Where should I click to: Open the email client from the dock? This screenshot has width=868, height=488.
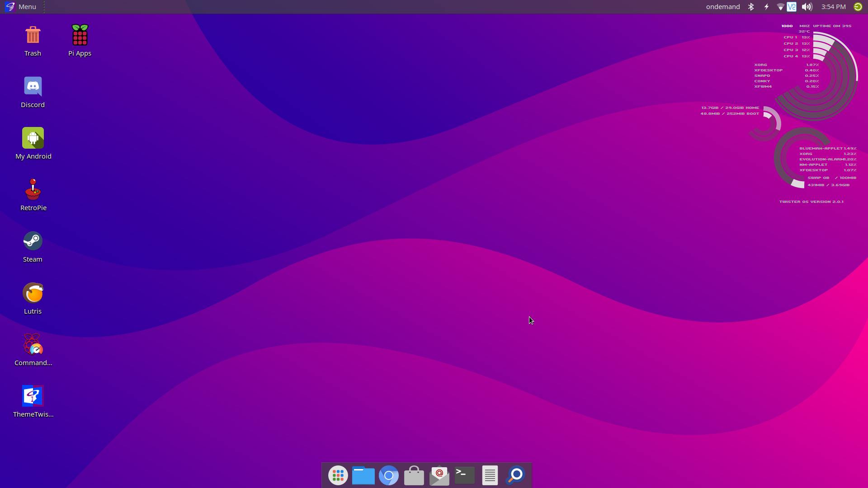click(x=439, y=475)
